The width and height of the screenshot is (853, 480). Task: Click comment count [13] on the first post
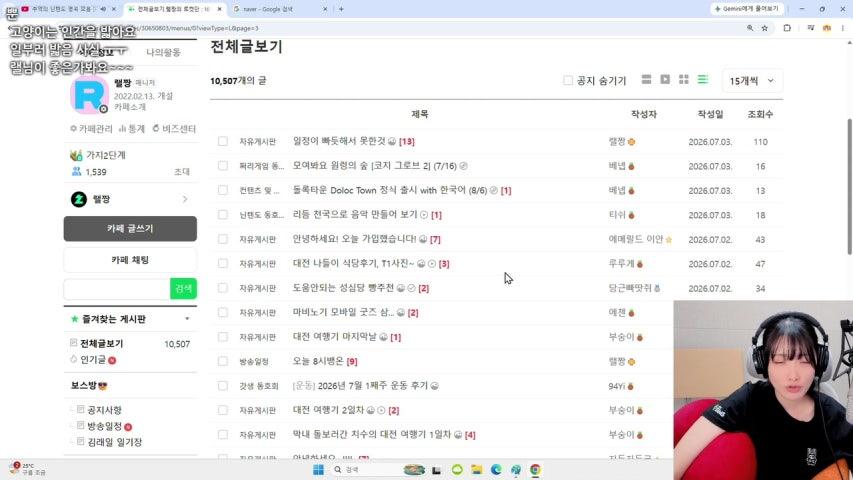406,141
